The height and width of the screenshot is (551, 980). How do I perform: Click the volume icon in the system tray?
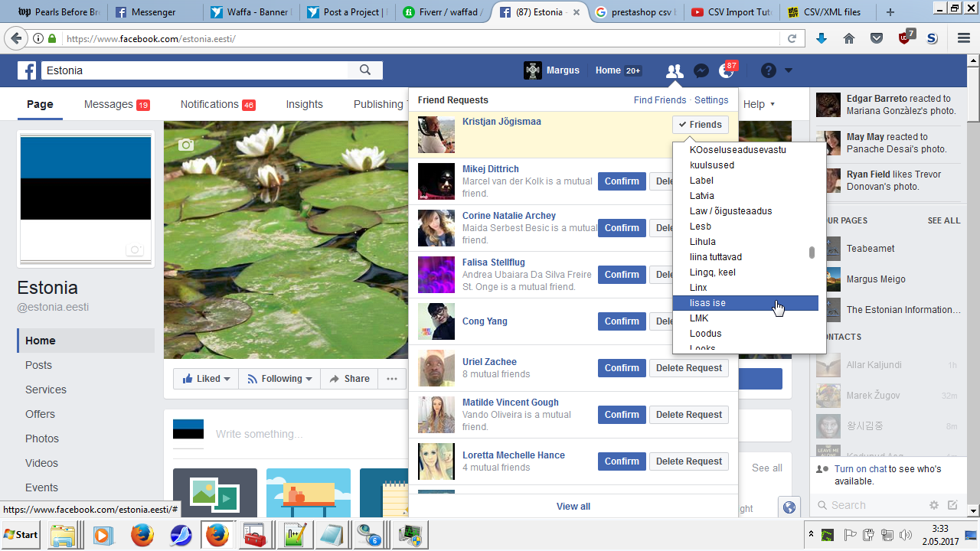(x=906, y=534)
